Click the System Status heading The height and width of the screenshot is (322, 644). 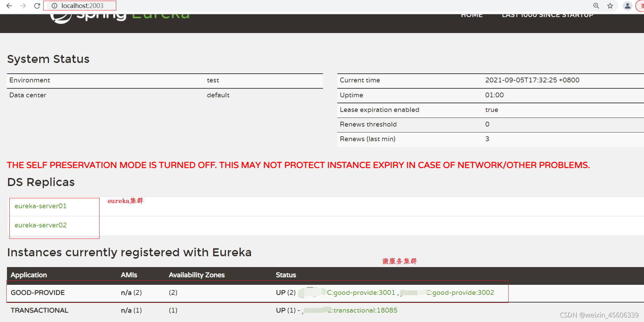tap(48, 59)
